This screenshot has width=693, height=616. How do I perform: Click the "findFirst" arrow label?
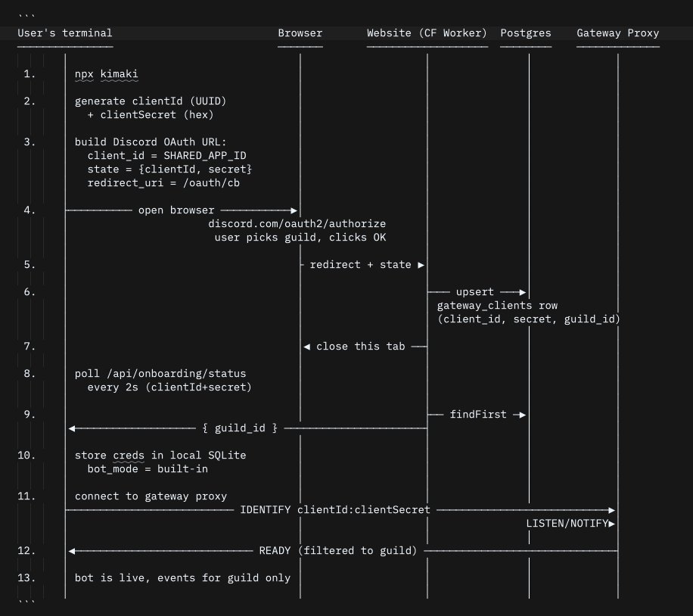click(478, 415)
